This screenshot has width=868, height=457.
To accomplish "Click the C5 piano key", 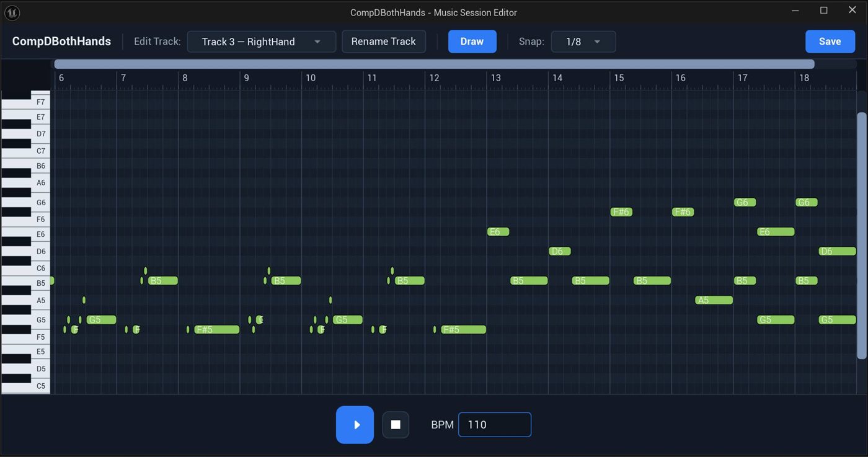I will [25, 386].
